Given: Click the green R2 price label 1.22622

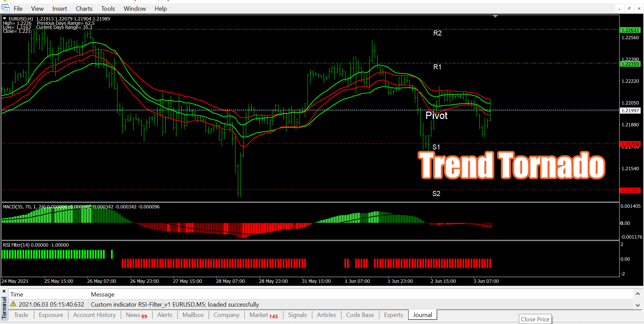Looking at the screenshot, I should [630, 30].
